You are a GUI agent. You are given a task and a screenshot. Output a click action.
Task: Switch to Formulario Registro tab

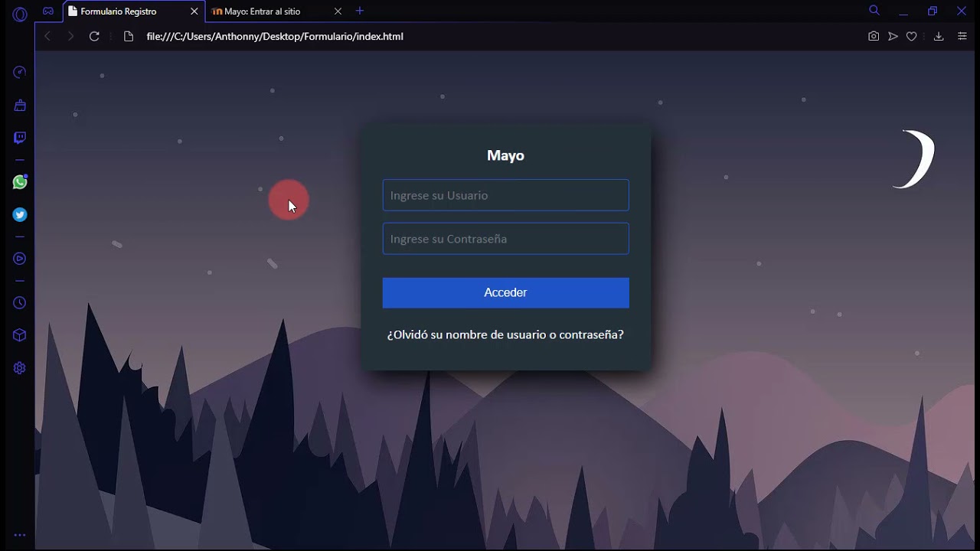point(134,11)
